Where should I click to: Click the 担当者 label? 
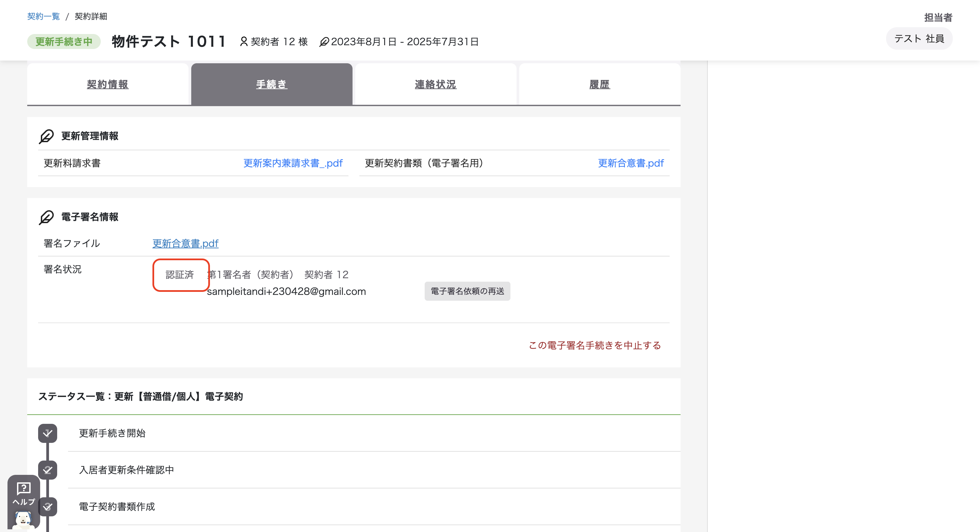pyautogui.click(x=938, y=17)
